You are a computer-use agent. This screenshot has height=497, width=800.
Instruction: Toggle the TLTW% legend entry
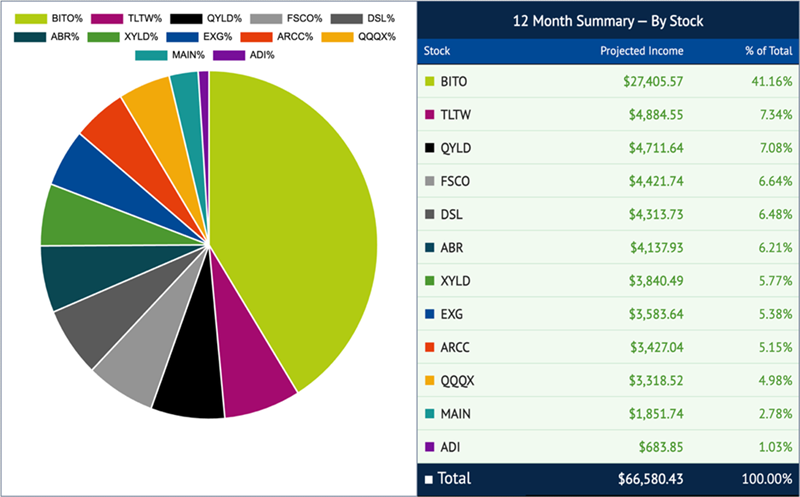pyautogui.click(x=127, y=18)
